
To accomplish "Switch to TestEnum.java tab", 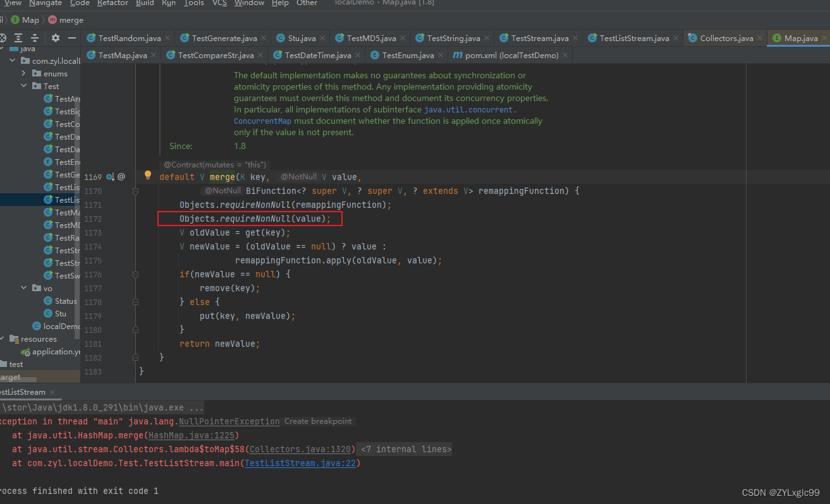I will coord(408,55).
